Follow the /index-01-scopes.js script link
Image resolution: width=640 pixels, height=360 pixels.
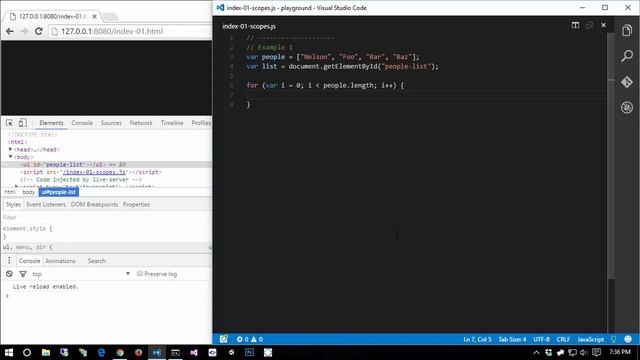point(94,172)
